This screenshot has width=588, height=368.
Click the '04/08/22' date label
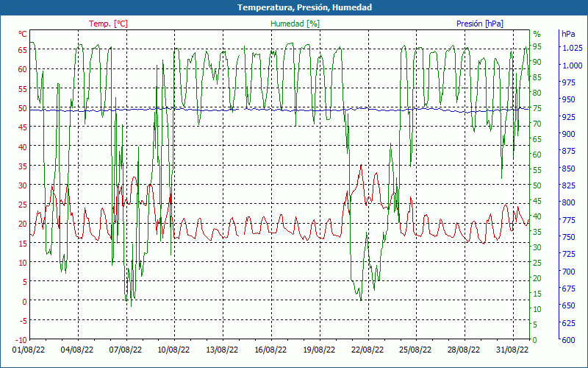pos(77,350)
